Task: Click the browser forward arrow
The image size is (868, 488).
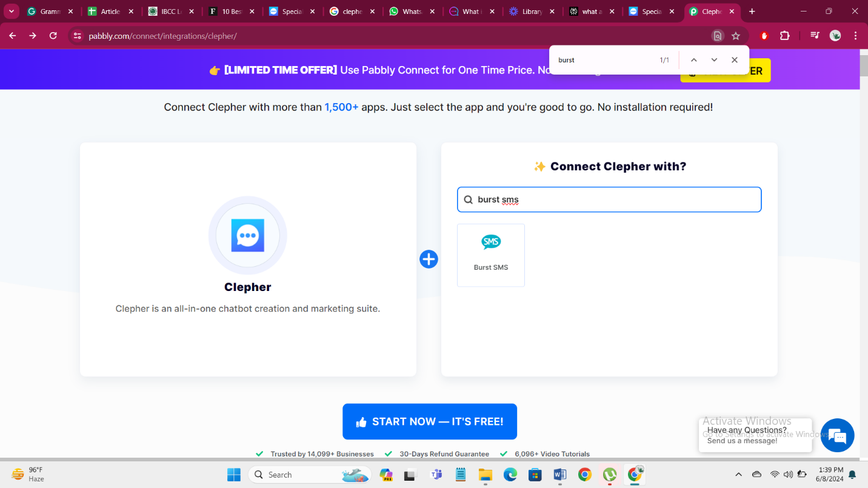Action: (33, 36)
